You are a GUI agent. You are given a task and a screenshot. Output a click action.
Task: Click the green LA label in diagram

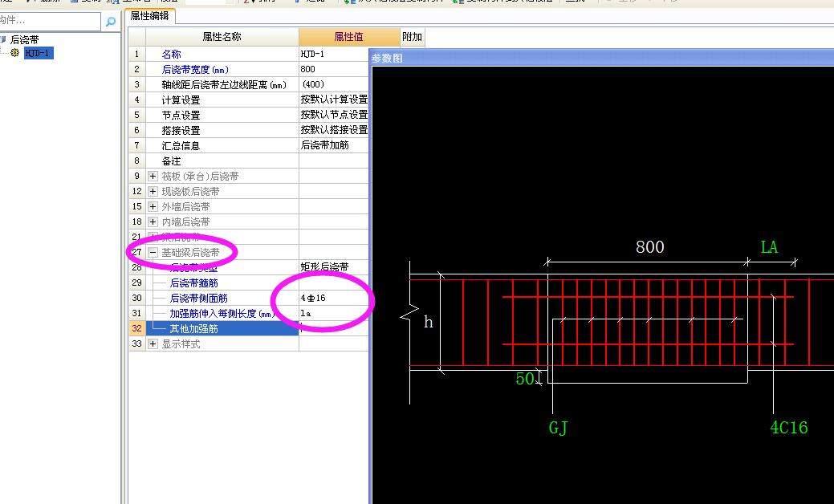click(x=769, y=246)
